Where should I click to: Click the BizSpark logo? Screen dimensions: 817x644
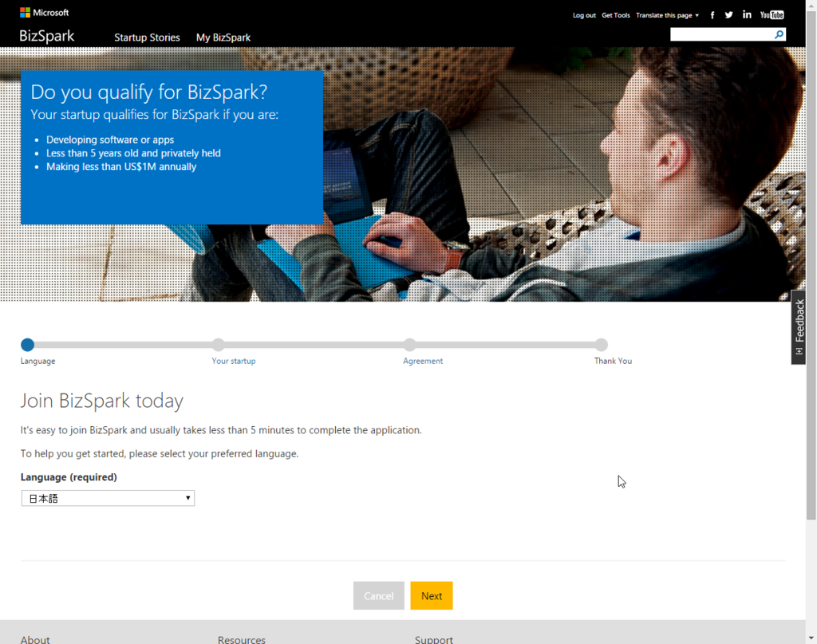click(x=47, y=36)
